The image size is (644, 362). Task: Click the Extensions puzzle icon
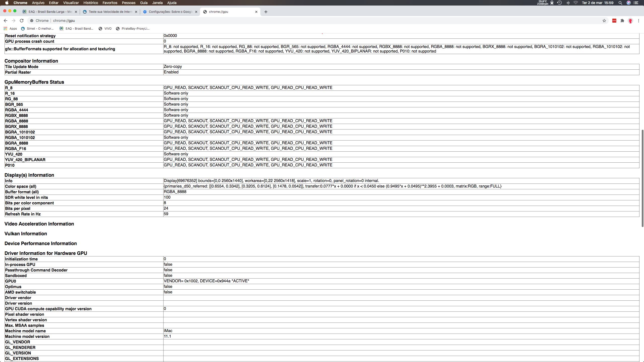coord(622,21)
